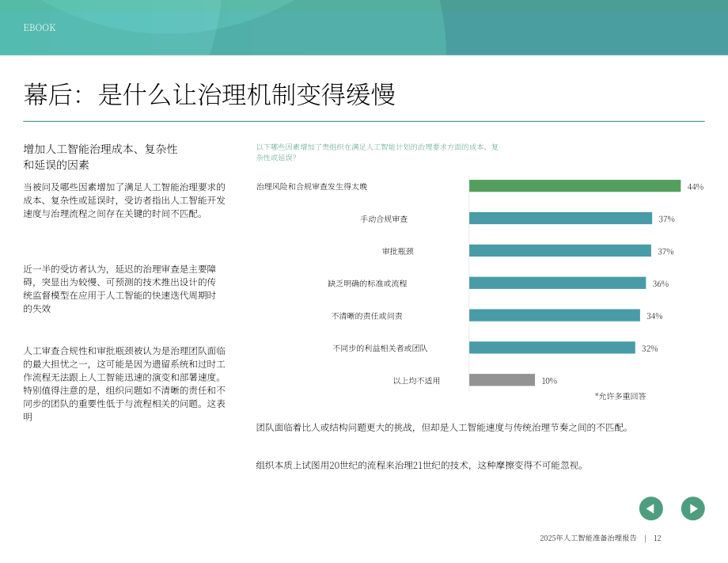This screenshot has height=563, width=728.
Task: Click the label 不同步的利益相关者或团队
Action: click(x=381, y=348)
